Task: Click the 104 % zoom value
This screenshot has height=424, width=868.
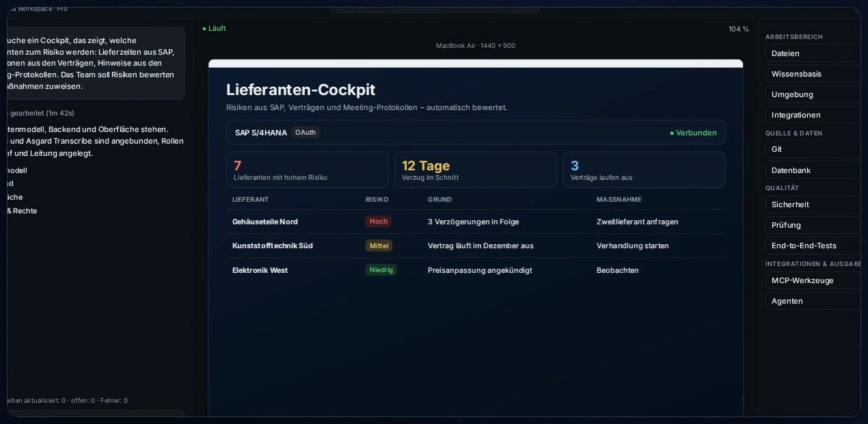Action: [738, 29]
